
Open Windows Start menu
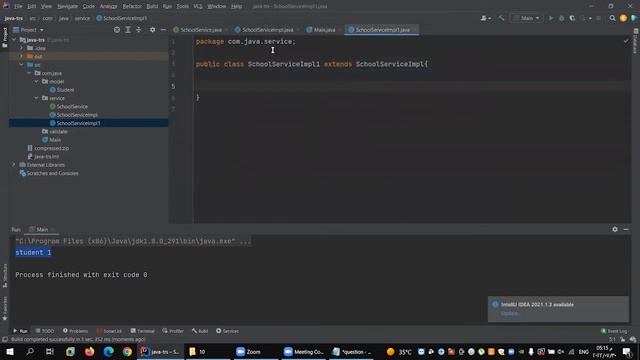pos(10,351)
